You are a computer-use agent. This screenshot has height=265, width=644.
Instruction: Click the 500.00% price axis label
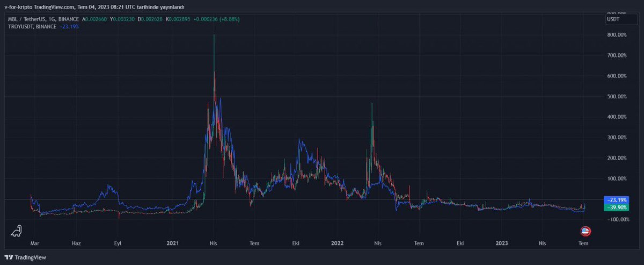(616, 96)
